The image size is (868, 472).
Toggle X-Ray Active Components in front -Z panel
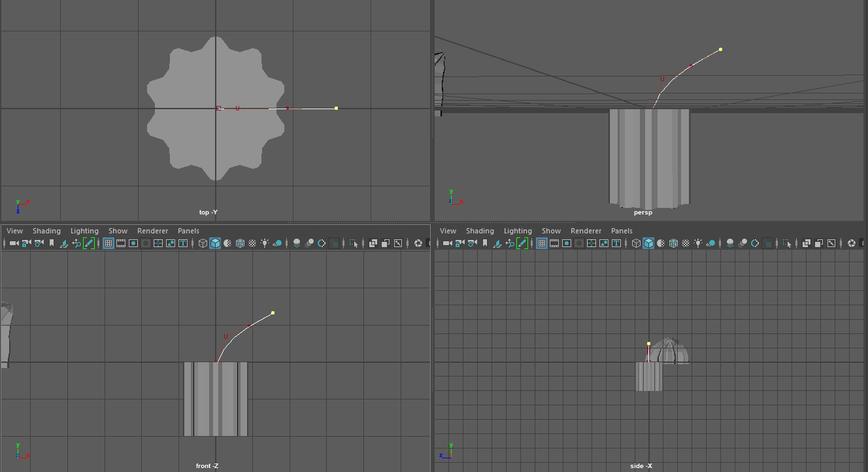point(386,243)
